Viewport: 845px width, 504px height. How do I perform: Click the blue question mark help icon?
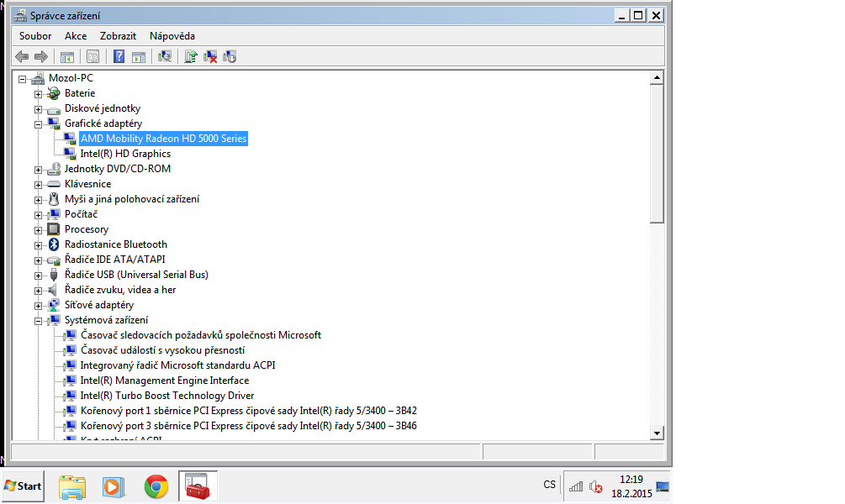(x=119, y=56)
